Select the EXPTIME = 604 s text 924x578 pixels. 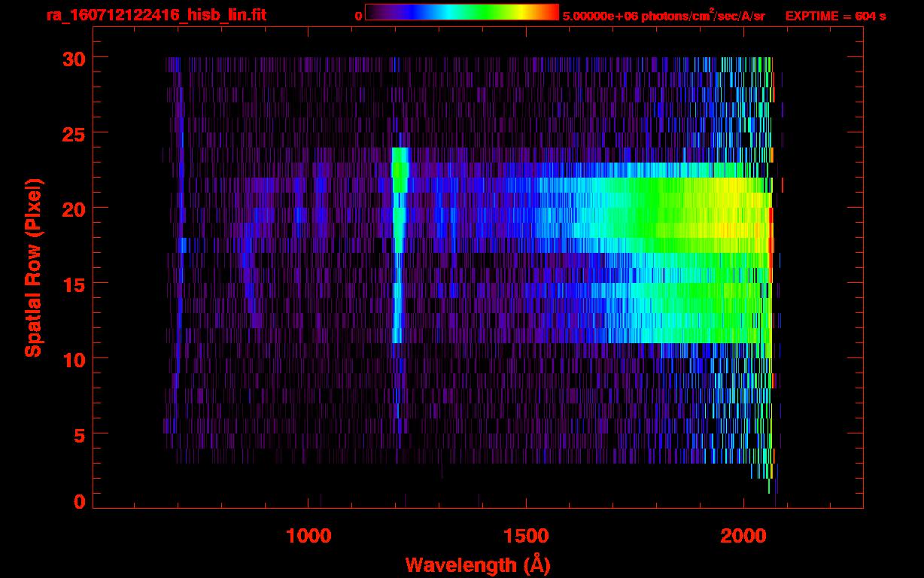[x=835, y=16]
